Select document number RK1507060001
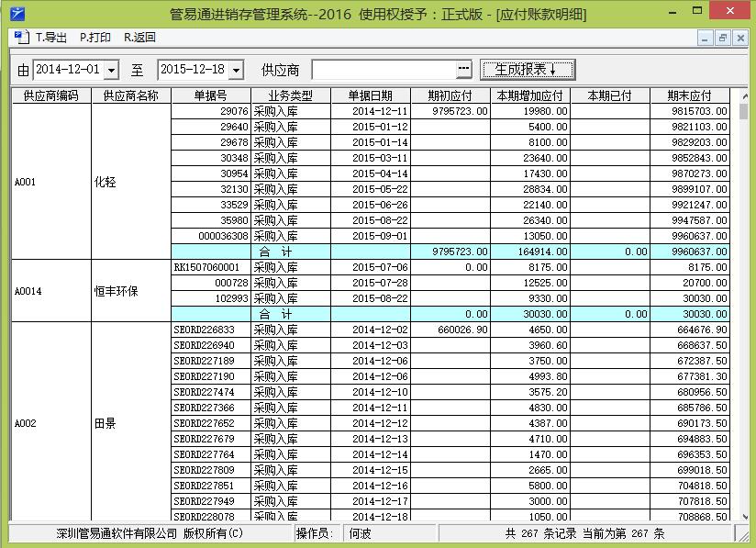756x548 pixels. (x=211, y=267)
